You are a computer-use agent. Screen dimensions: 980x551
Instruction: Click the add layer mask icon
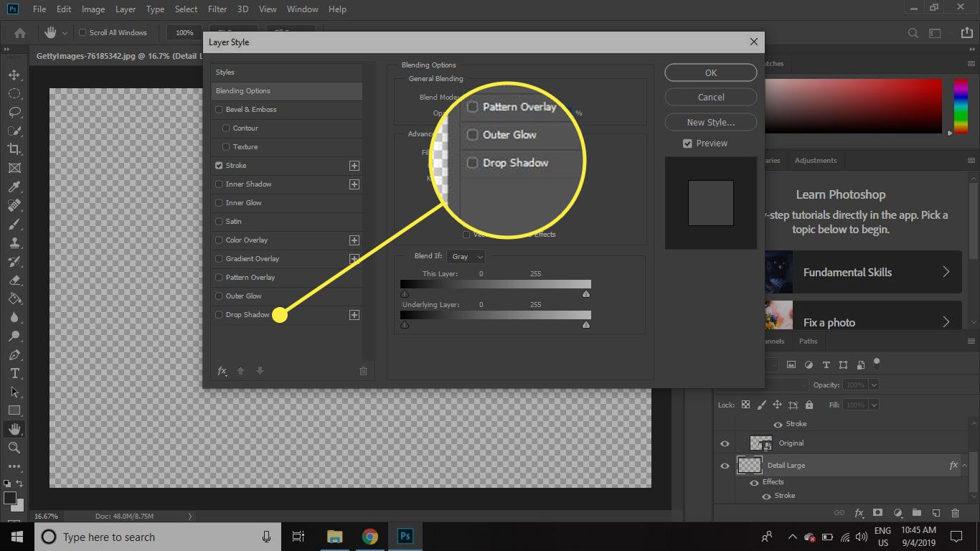(x=877, y=513)
